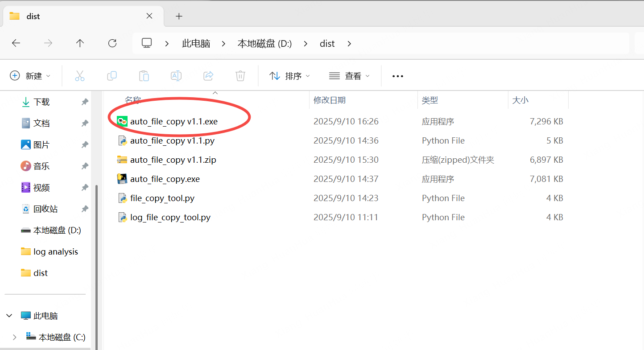Viewport: 644px width, 350px height.
Task: Collapse the 此电脑 tree node
Action: click(9, 316)
